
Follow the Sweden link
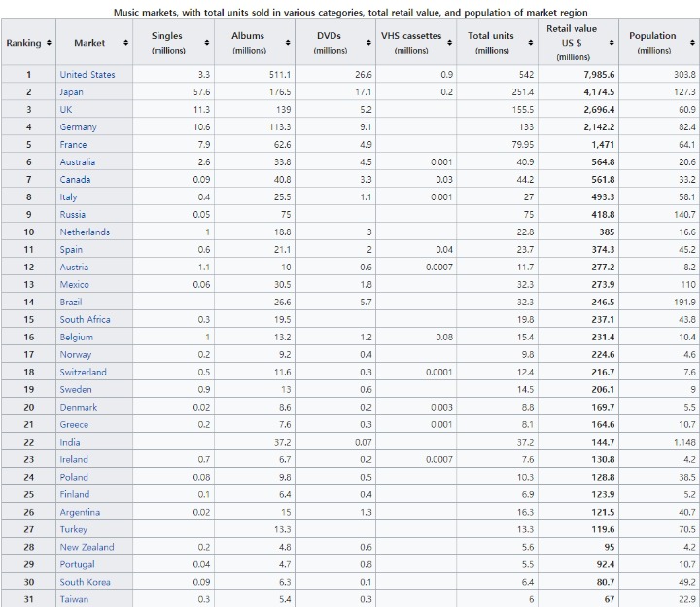point(76,389)
